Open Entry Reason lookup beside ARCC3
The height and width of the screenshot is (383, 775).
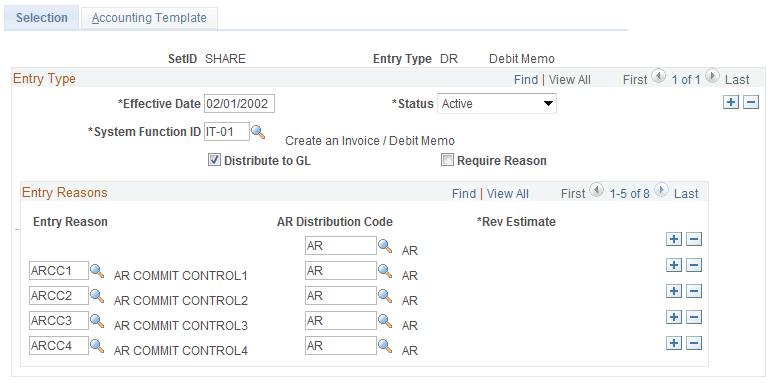(97, 321)
